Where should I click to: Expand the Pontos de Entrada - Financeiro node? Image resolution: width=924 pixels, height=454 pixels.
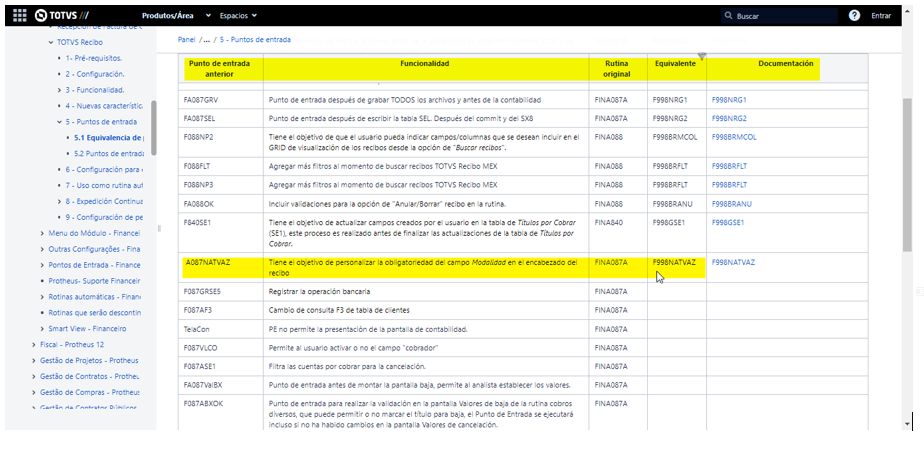point(42,265)
